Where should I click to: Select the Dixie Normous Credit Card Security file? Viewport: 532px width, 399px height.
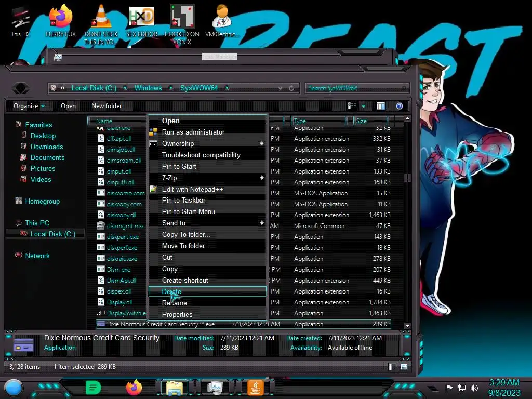243,324
